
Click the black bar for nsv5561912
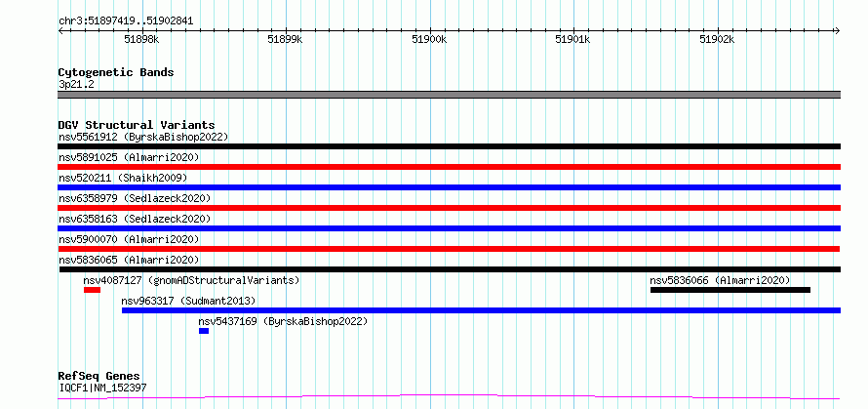pyautogui.click(x=450, y=146)
